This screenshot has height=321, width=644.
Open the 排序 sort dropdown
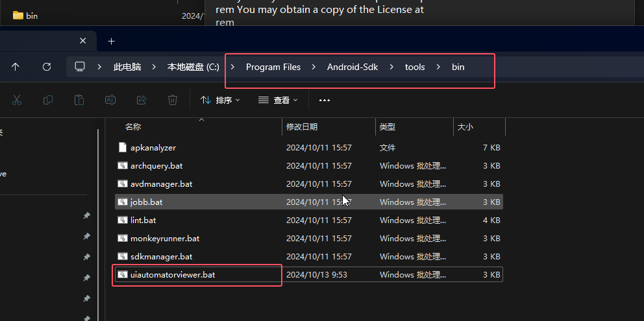[220, 100]
